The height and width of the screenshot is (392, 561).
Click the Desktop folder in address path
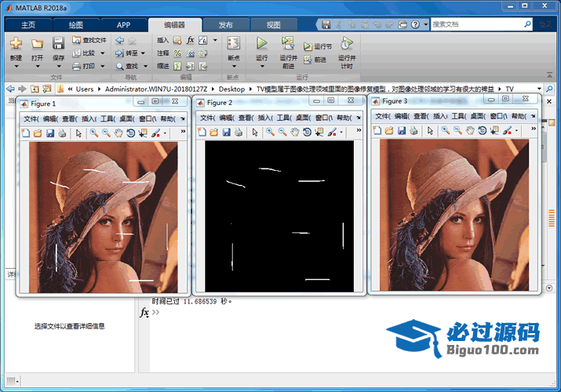(x=231, y=89)
